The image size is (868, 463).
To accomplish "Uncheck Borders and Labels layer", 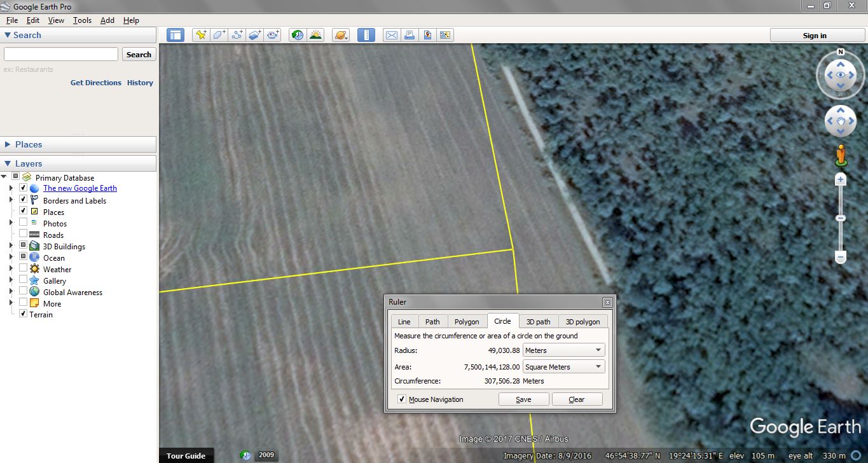I will click(x=24, y=200).
